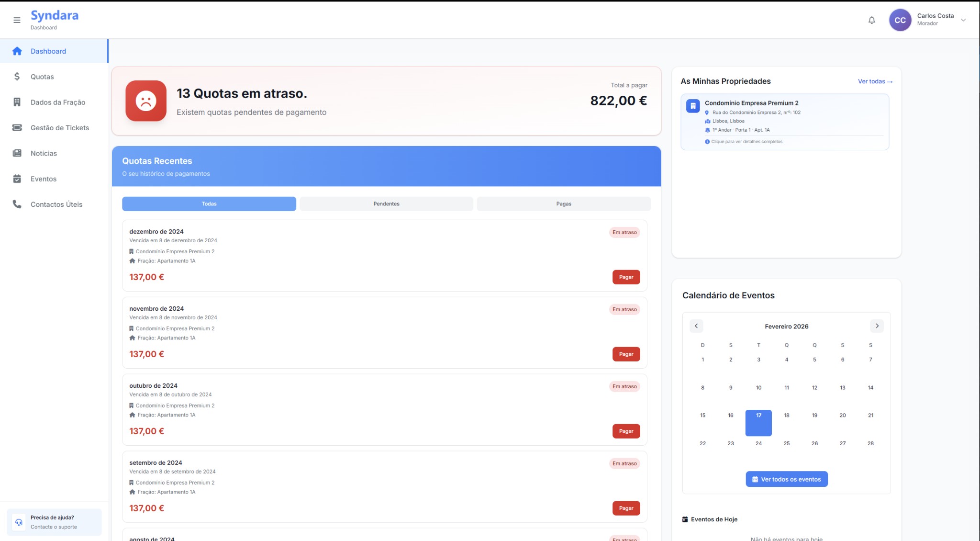980x541 pixels.
Task: Open Ver todas properties link
Action: click(875, 81)
